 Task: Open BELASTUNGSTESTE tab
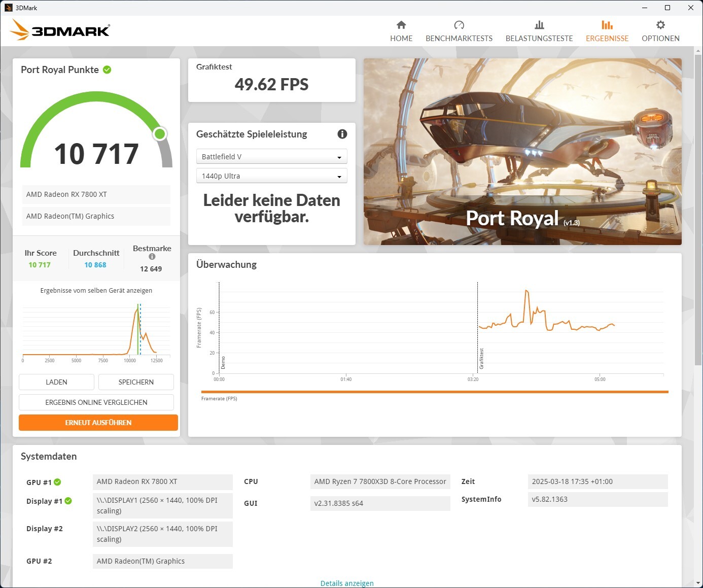(x=539, y=31)
